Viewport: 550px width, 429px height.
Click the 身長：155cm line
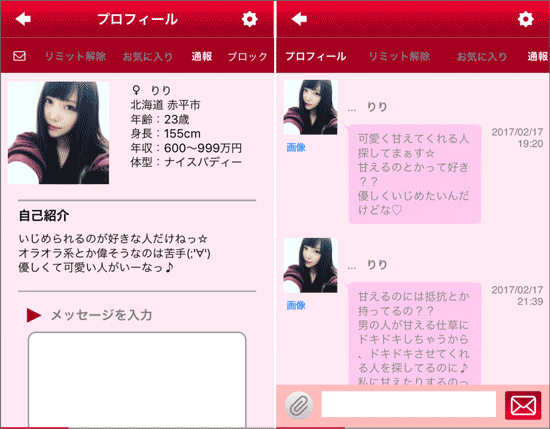click(x=166, y=134)
